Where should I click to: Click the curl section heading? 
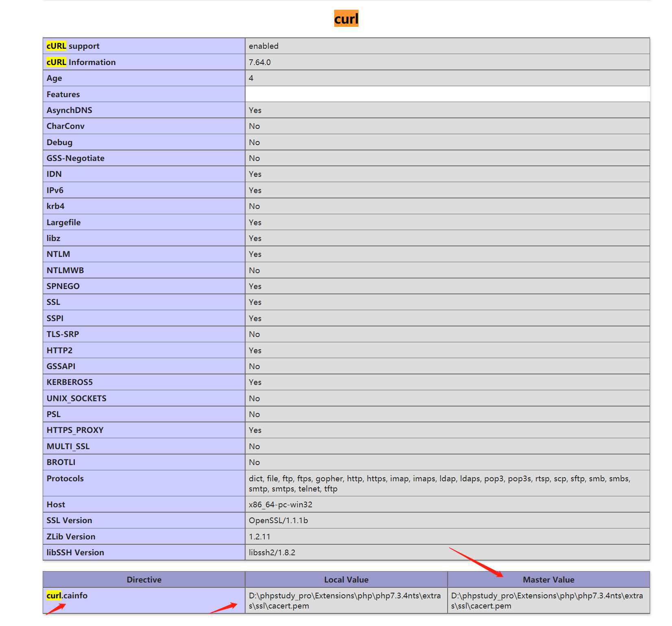(346, 19)
